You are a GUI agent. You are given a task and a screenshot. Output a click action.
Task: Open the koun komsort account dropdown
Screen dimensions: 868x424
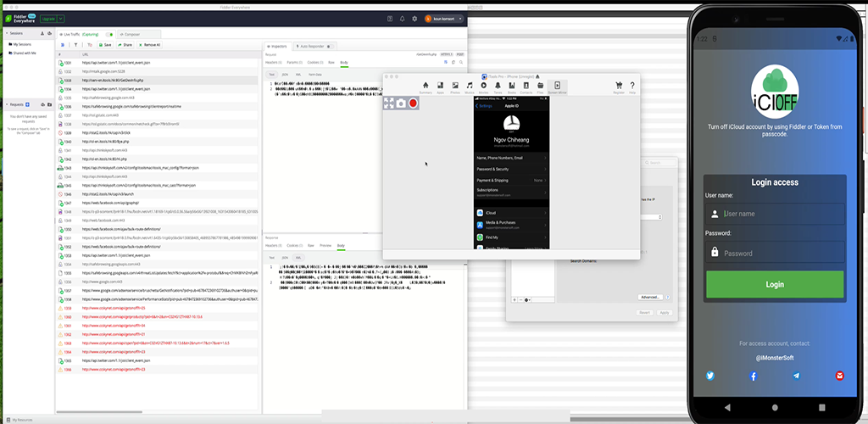tap(460, 19)
